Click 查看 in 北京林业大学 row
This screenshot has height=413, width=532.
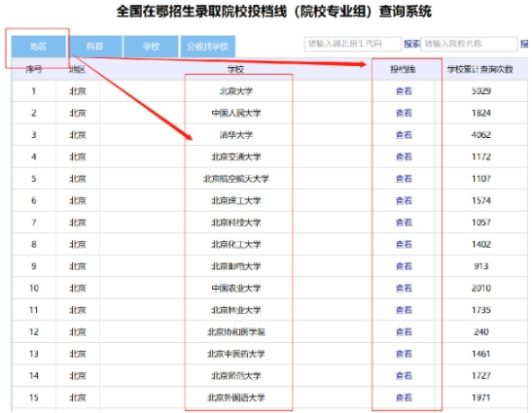(x=404, y=310)
